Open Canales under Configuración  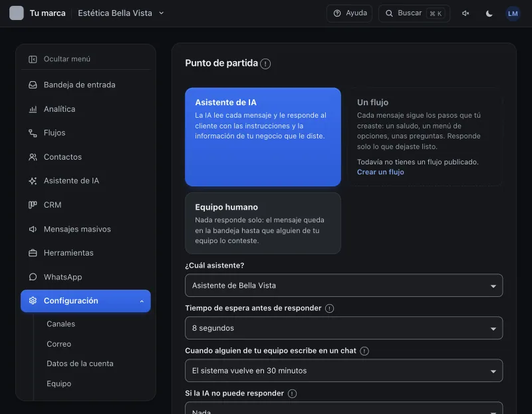pos(61,324)
